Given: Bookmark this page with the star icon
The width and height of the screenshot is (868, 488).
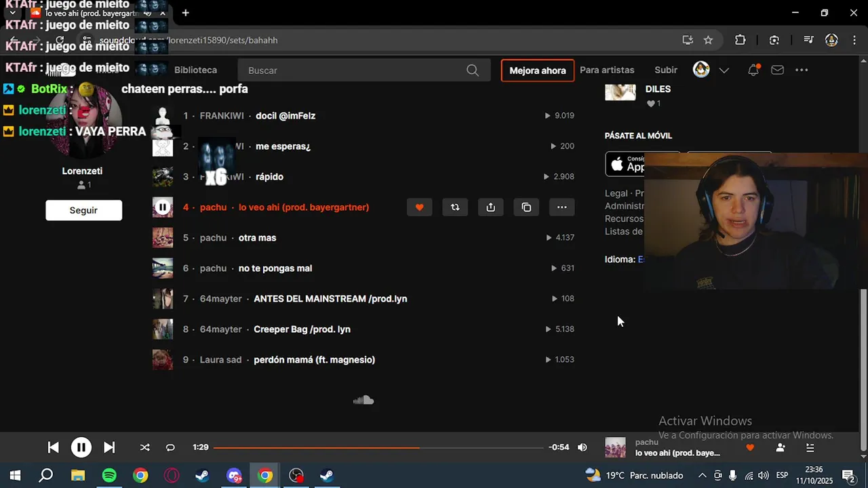Looking at the screenshot, I should [708, 40].
